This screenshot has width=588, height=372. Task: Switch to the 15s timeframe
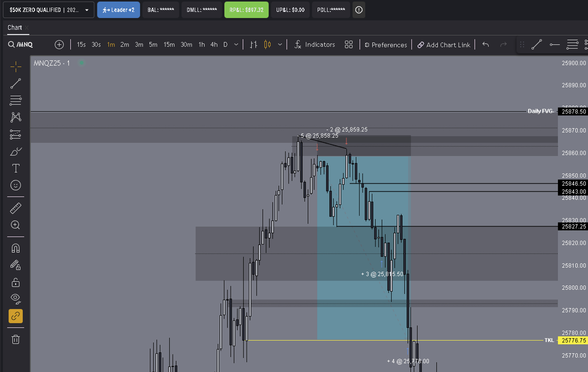(81, 45)
